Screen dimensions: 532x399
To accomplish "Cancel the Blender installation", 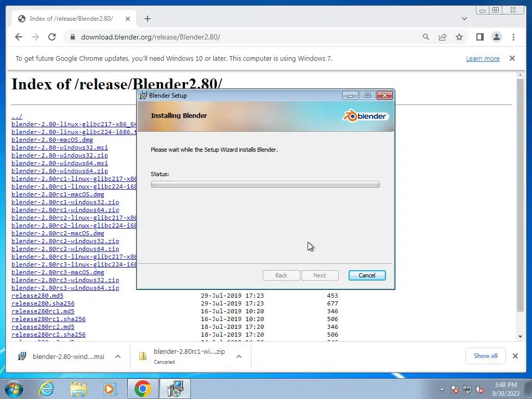I will coord(367,275).
